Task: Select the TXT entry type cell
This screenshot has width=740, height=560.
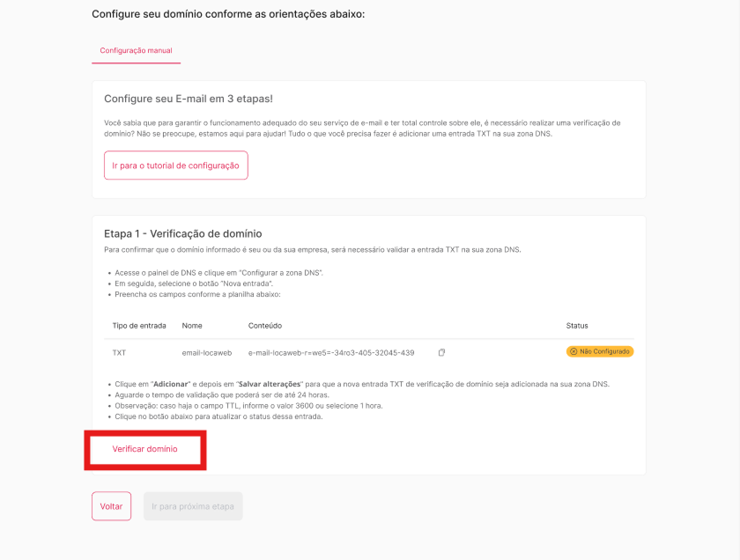Action: 119,352
